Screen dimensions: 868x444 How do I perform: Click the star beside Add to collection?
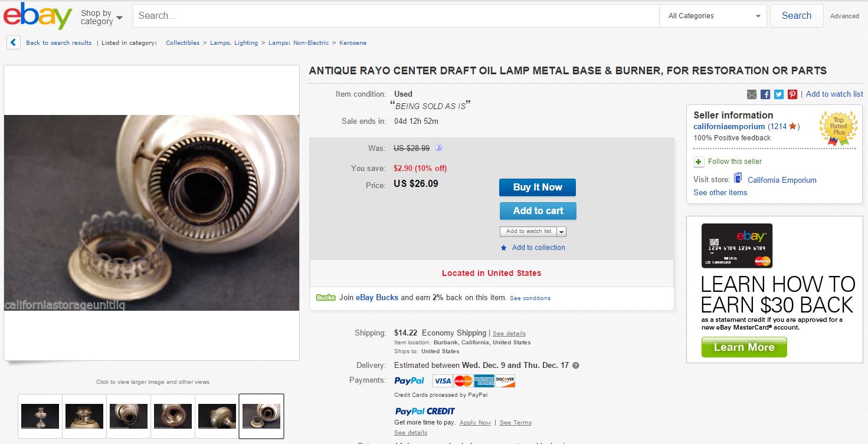coord(503,248)
